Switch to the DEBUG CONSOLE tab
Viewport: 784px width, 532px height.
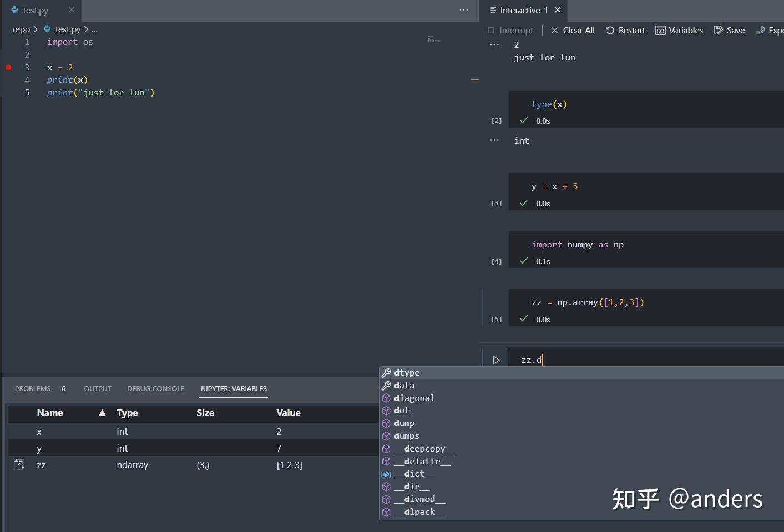pos(155,388)
